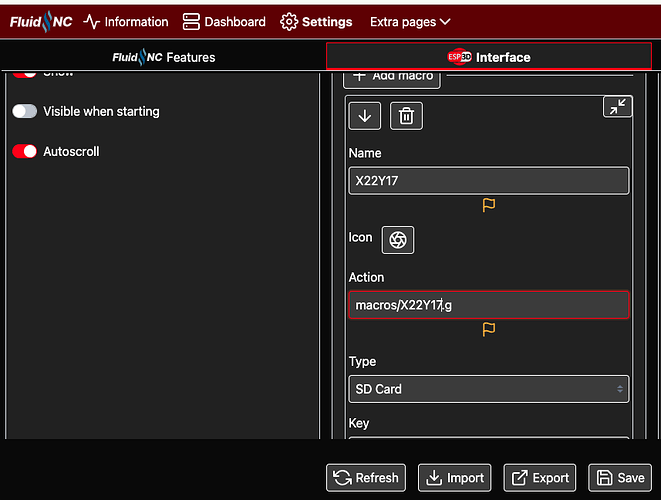Image resolution: width=661 pixels, height=500 pixels.
Task: Open the Type dropdown showing SD Card
Action: click(489, 389)
